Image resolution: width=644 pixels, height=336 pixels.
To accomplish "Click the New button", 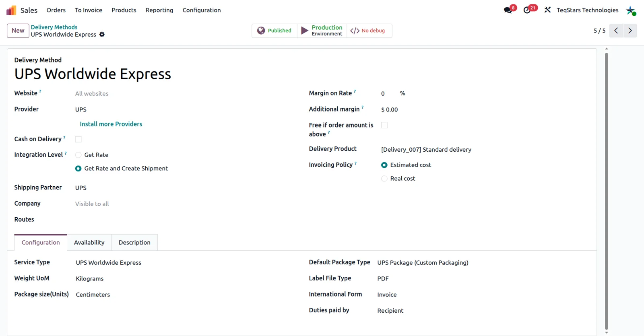I will (18, 31).
